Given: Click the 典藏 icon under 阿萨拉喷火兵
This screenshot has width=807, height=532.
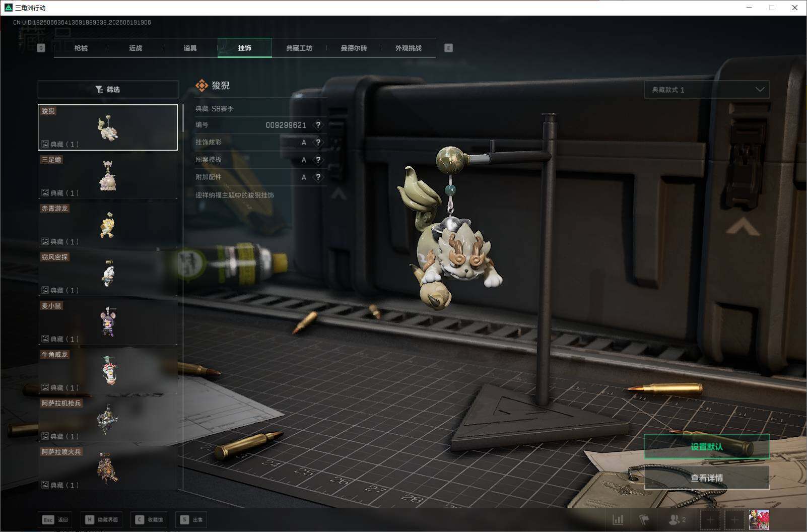Looking at the screenshot, I should pos(45,485).
